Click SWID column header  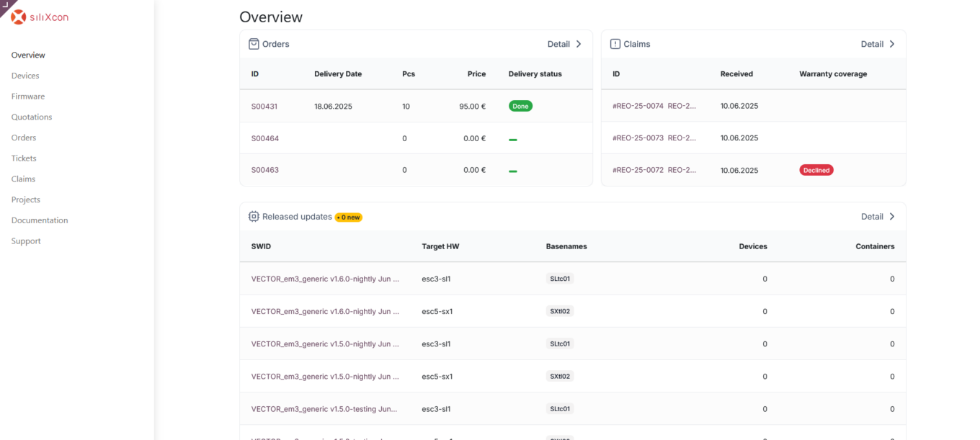261,246
